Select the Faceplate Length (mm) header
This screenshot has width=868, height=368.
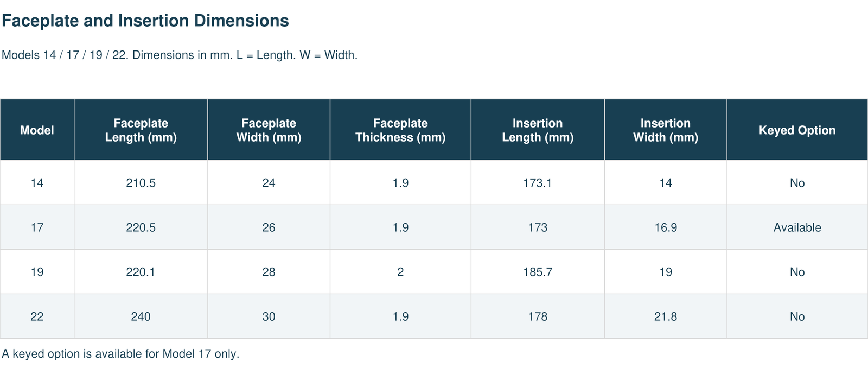pos(141,130)
